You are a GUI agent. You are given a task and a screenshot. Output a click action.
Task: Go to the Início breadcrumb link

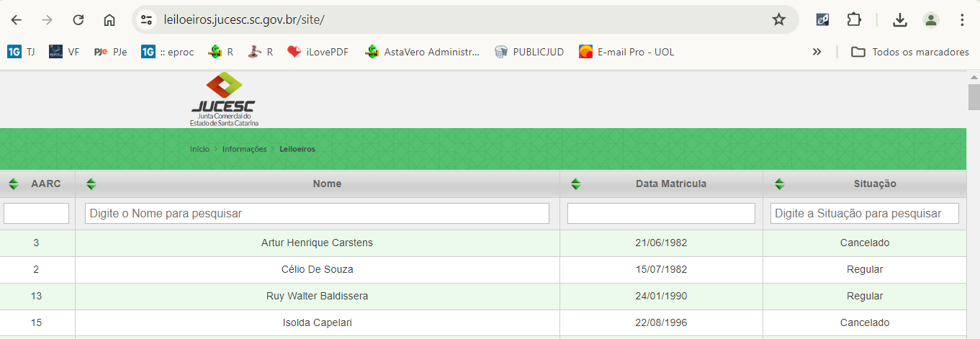pos(199,149)
